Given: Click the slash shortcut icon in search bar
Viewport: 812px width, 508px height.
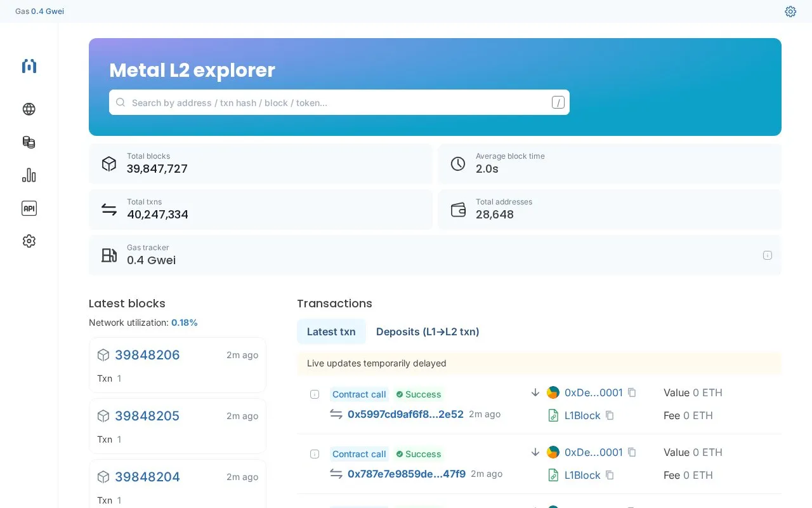Looking at the screenshot, I should click(558, 102).
